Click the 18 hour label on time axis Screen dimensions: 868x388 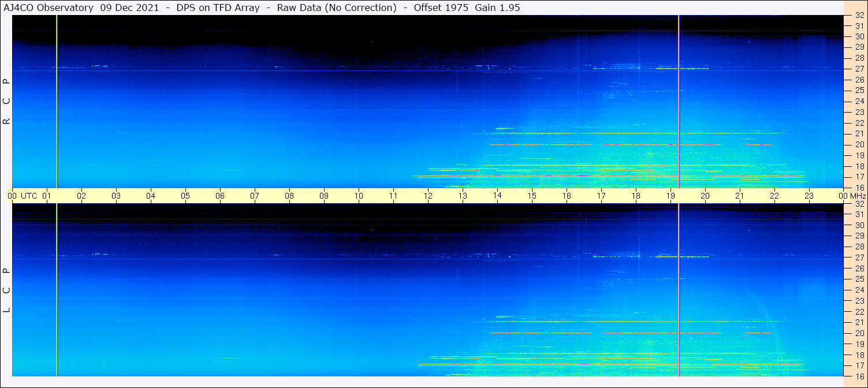[x=636, y=196]
